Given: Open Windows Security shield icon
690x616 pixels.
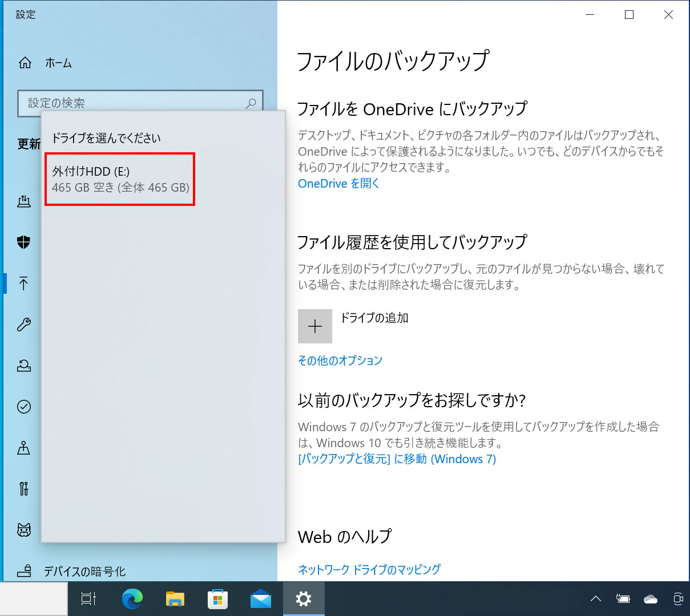Looking at the screenshot, I should pos(24,242).
